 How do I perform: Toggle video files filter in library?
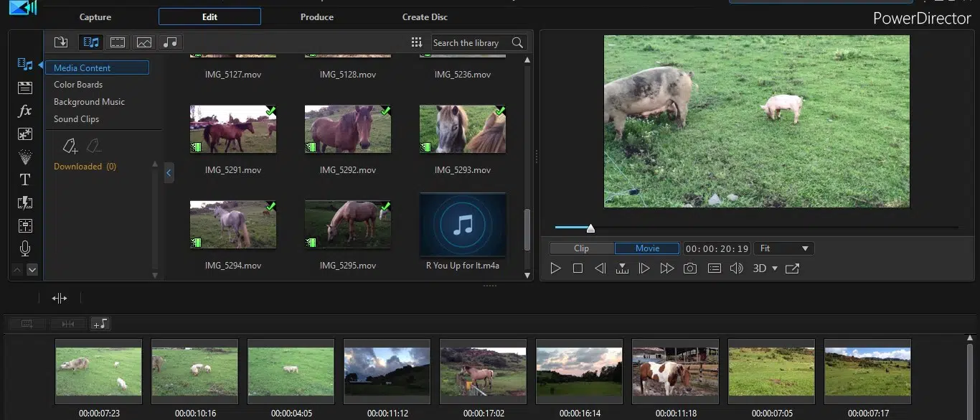point(117,42)
